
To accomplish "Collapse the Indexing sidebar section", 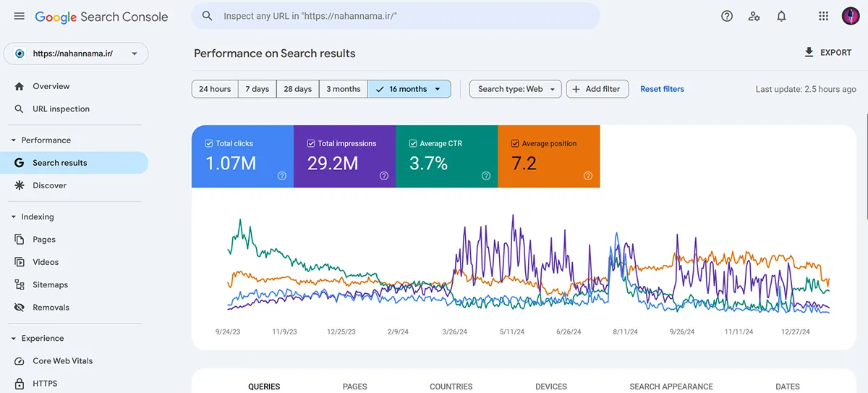I will tap(14, 217).
